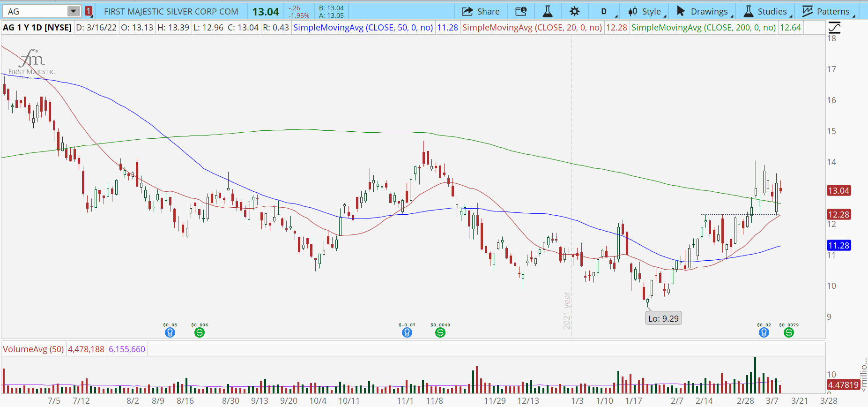Click the red number 1 link icon
Image resolution: width=868 pixels, height=407 pixels.
(x=89, y=11)
